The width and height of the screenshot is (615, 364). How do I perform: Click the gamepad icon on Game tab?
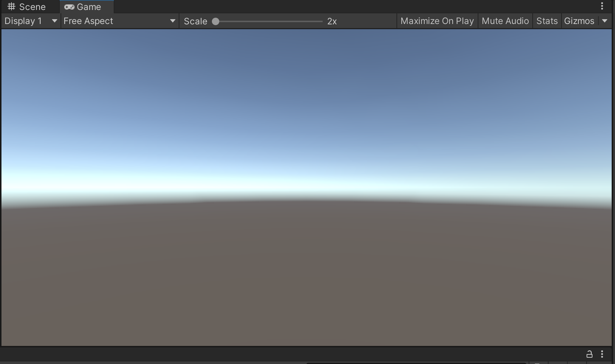click(x=69, y=7)
